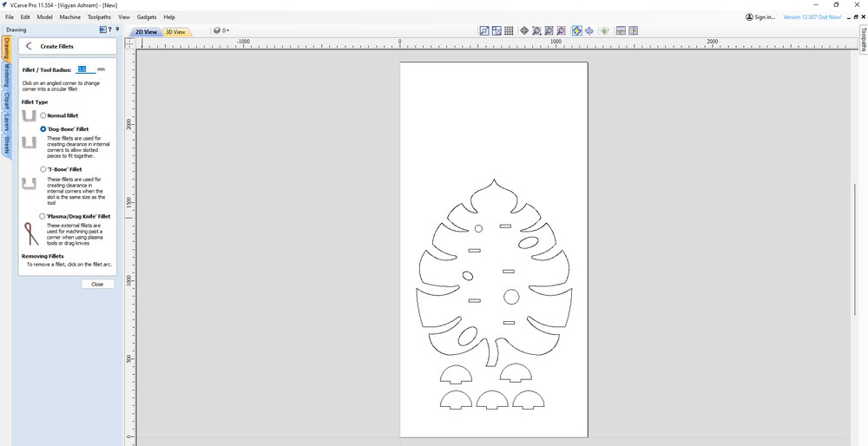
Task: Open the Toolpaths menu
Action: tap(100, 17)
